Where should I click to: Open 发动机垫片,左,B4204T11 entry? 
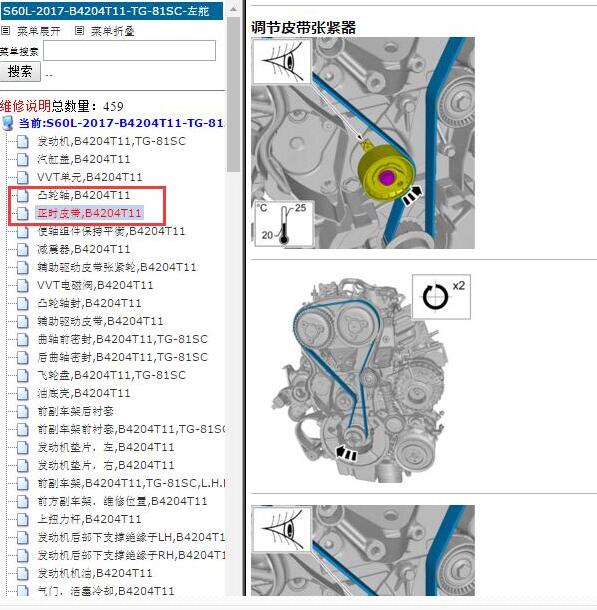pos(105,447)
